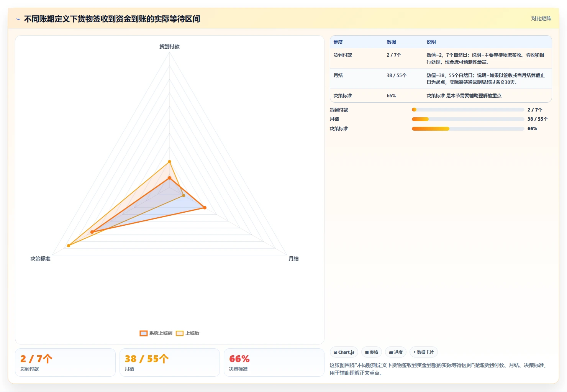Select the 月结 table row cell

click(338, 75)
